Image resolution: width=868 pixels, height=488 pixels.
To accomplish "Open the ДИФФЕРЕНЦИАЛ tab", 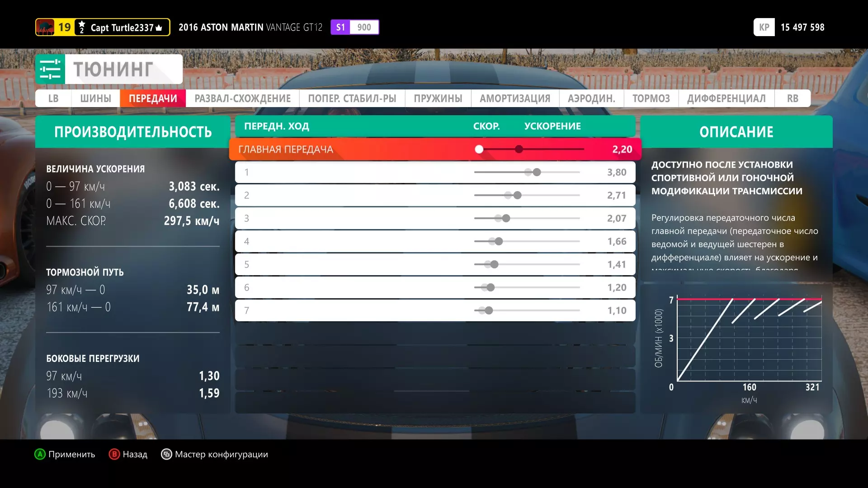I will point(726,99).
